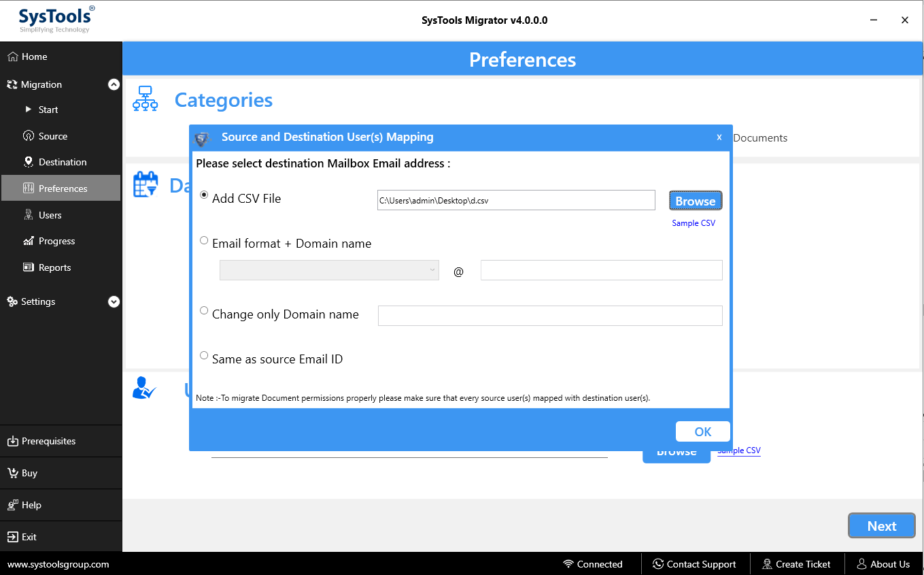Close the mapping dialog with x
Viewport: 924px width, 575px height.
(x=719, y=137)
